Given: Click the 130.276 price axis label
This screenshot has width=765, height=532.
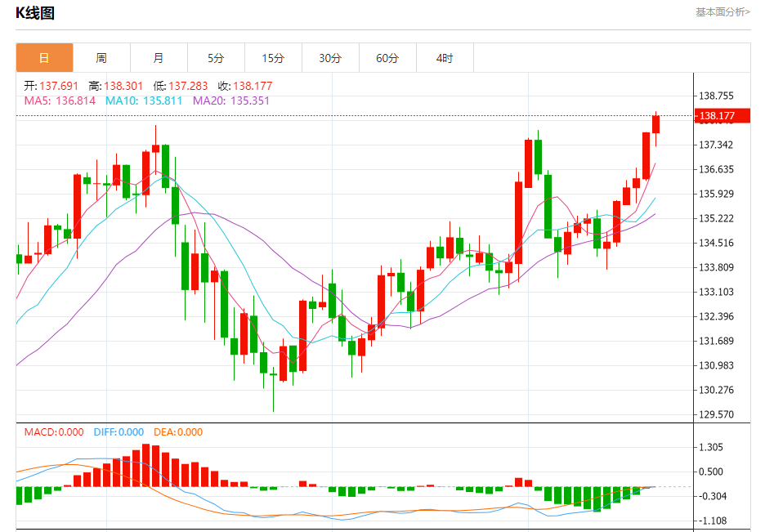Looking at the screenshot, I should pos(716,390).
